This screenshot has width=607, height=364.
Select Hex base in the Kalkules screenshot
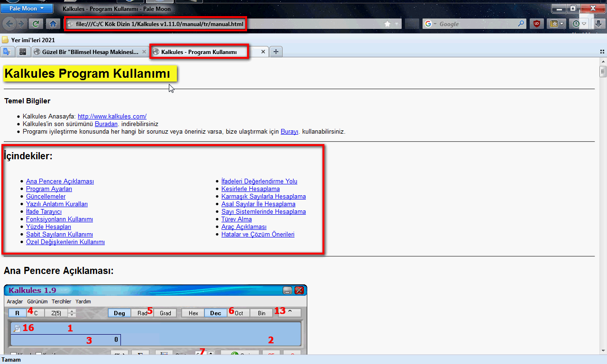point(193,313)
